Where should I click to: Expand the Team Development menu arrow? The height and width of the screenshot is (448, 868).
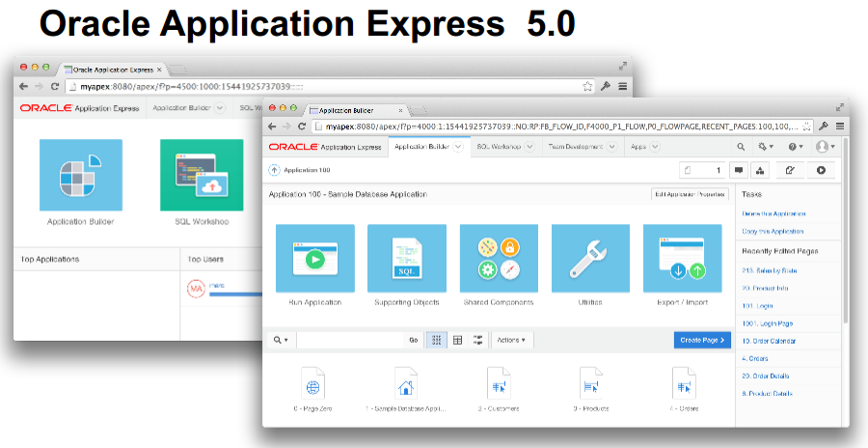point(611,147)
